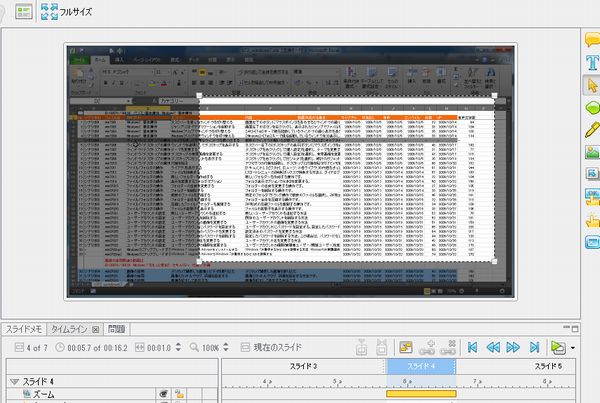Click the yellow selected button in the timeline toolbar
This screenshot has width=600, height=403.
click(406, 347)
